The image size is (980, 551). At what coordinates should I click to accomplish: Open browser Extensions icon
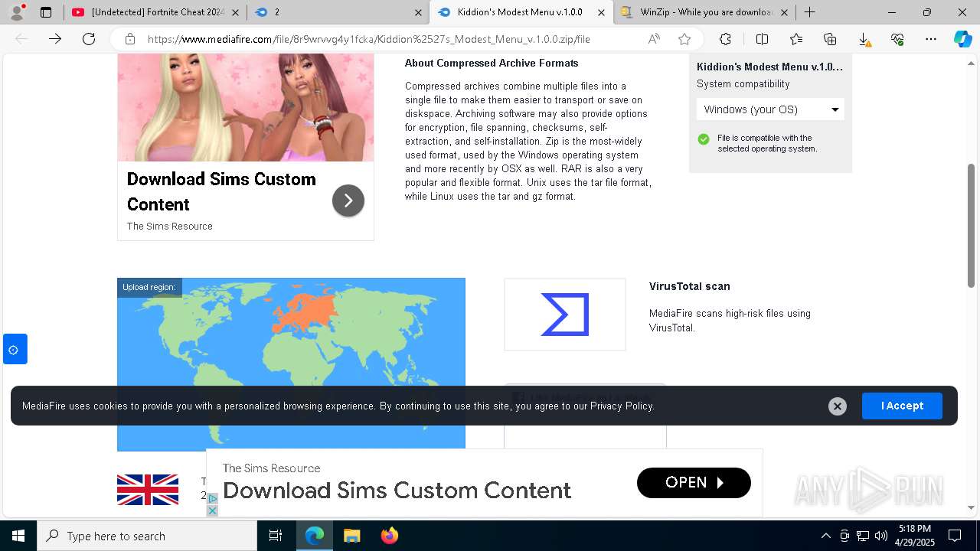[725, 39]
